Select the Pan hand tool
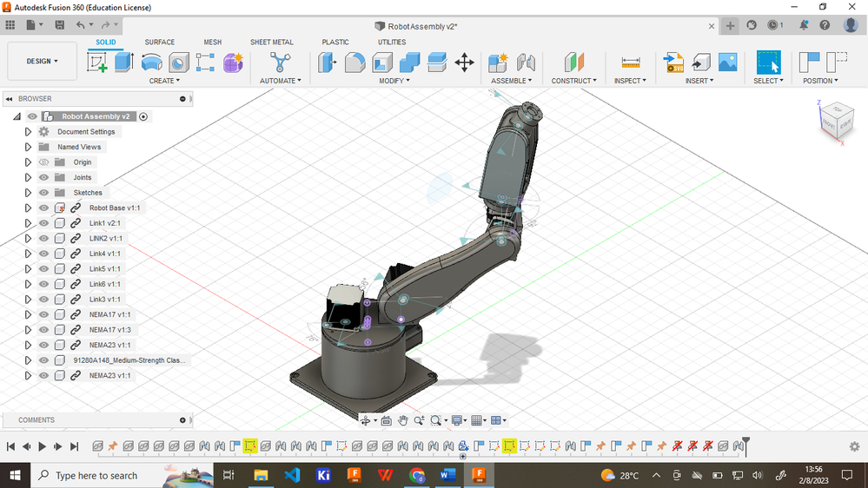 point(402,420)
